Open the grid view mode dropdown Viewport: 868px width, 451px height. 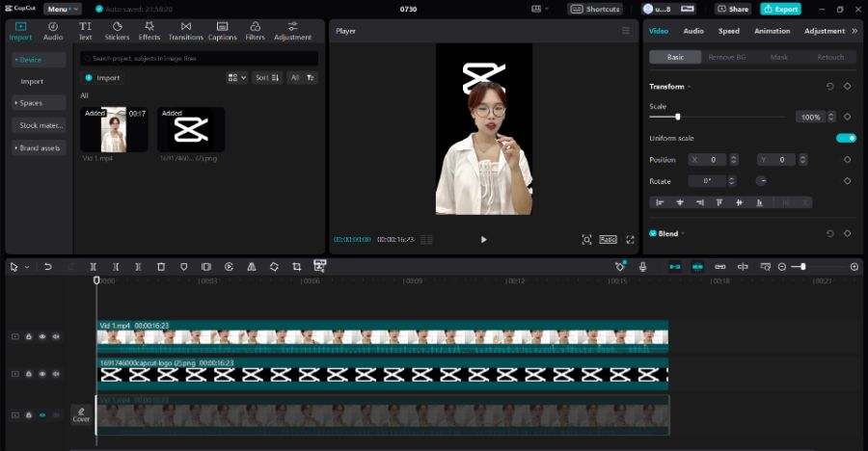[237, 78]
